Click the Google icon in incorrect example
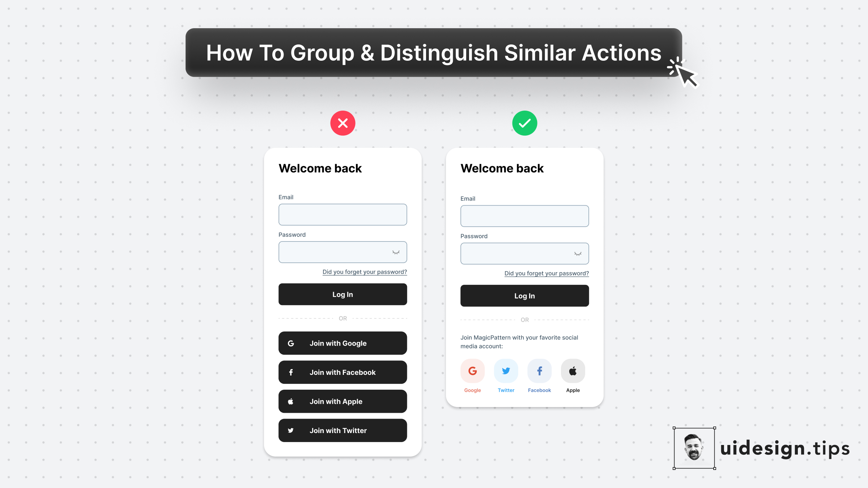Screen dimensions: 868x488 [x=290, y=343]
